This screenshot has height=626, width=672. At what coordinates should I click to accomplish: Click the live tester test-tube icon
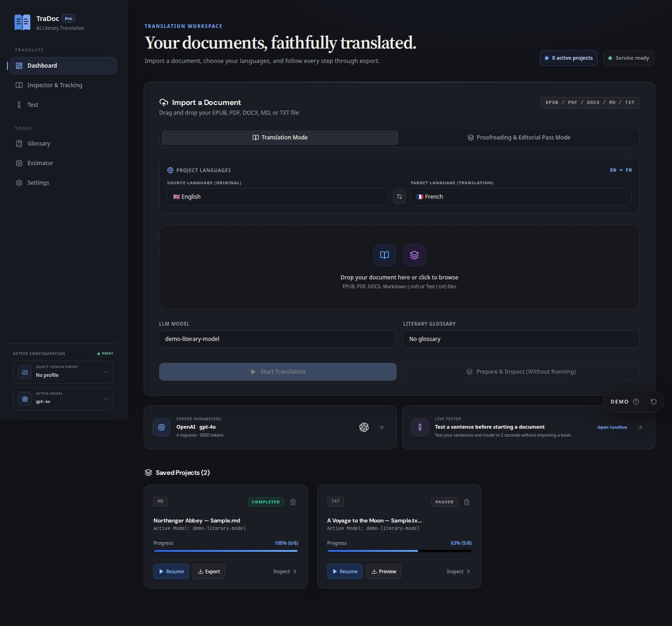[420, 427]
